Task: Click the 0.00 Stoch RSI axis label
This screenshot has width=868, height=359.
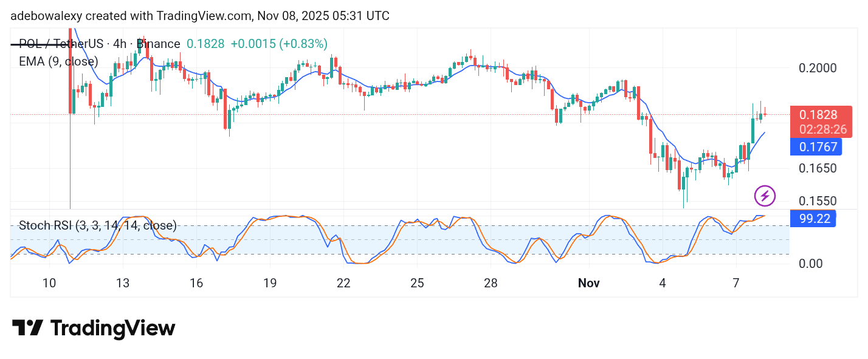Action: click(812, 264)
